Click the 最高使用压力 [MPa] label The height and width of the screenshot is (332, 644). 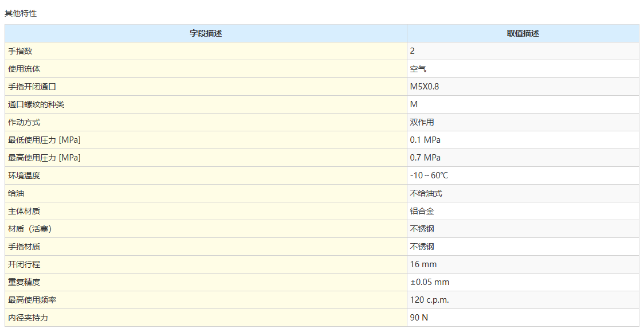pyautogui.click(x=44, y=158)
